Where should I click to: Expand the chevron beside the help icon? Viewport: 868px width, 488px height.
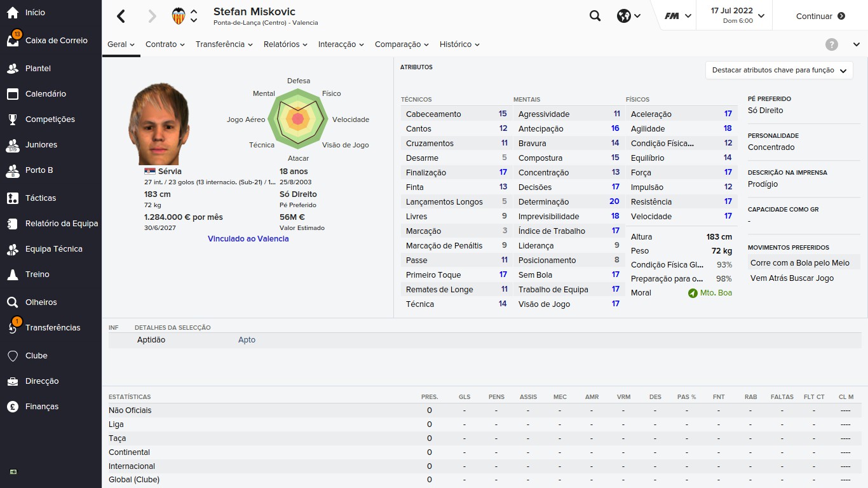pyautogui.click(x=856, y=44)
